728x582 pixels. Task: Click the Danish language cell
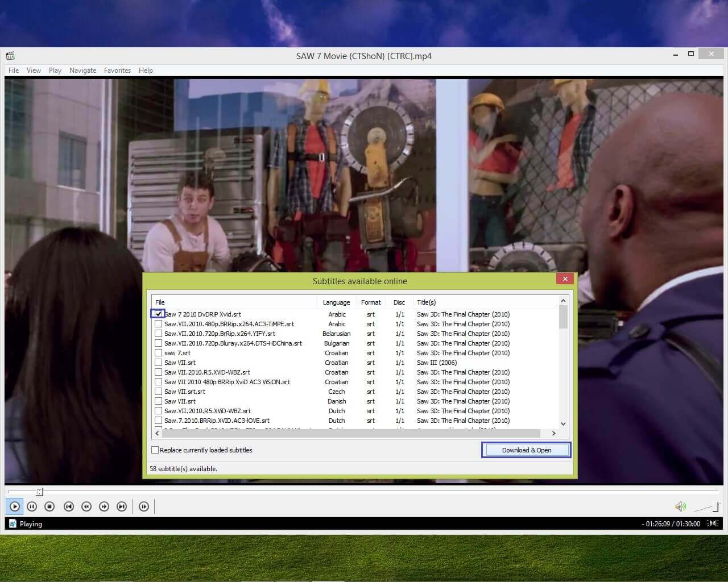336,401
